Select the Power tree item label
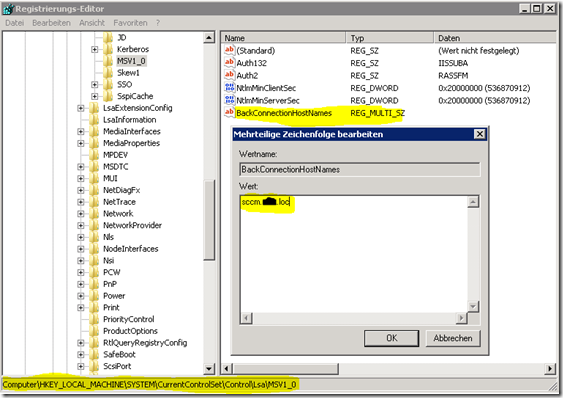 pyautogui.click(x=114, y=296)
